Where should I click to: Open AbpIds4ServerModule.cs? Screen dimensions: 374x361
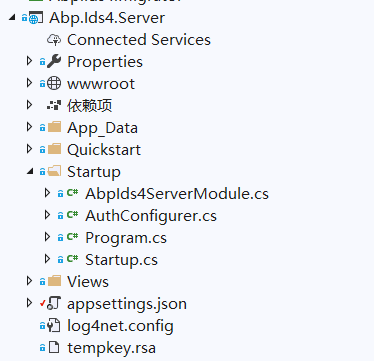[177, 194]
